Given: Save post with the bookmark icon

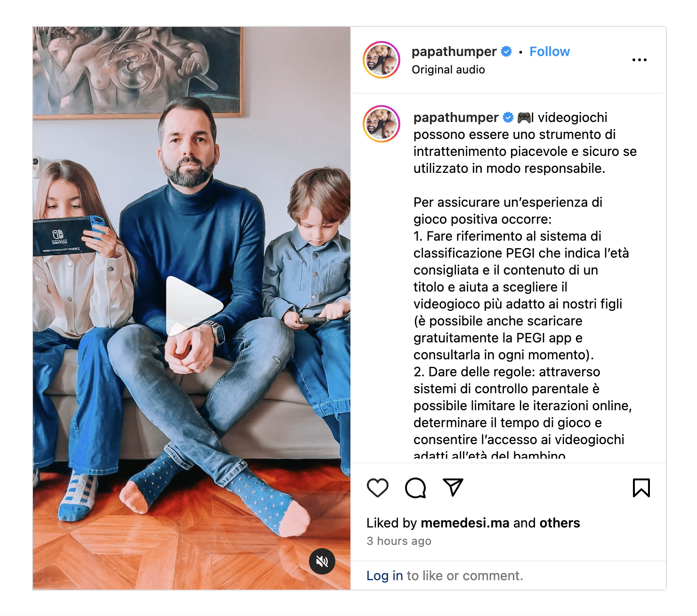Looking at the screenshot, I should coord(641,488).
